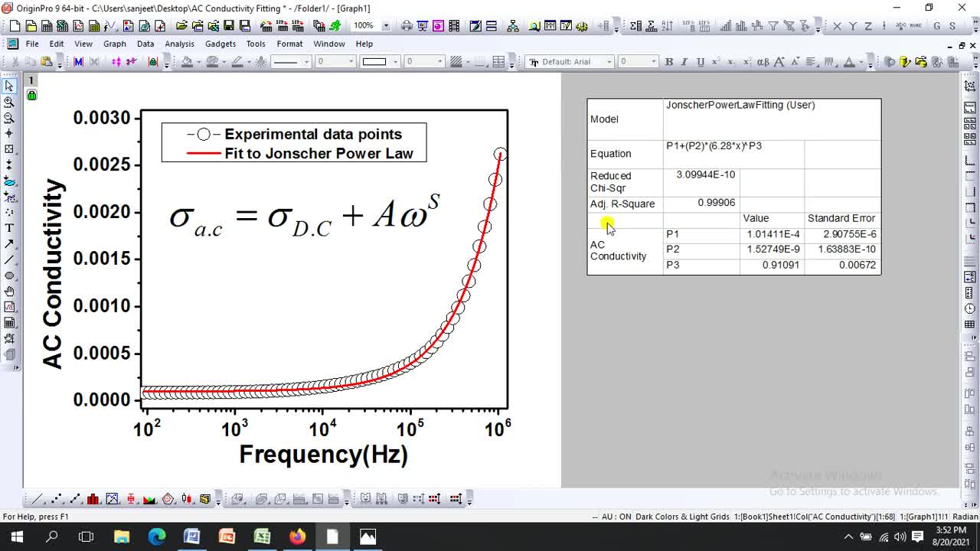Expand the font color dropdown arrow
This screenshot has width=980, height=551.
(861, 62)
